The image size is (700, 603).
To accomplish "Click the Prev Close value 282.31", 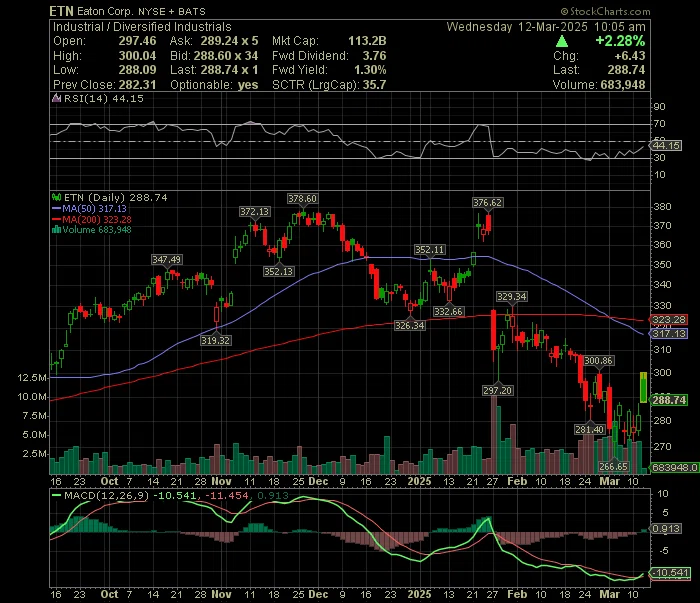I will 138,85.
